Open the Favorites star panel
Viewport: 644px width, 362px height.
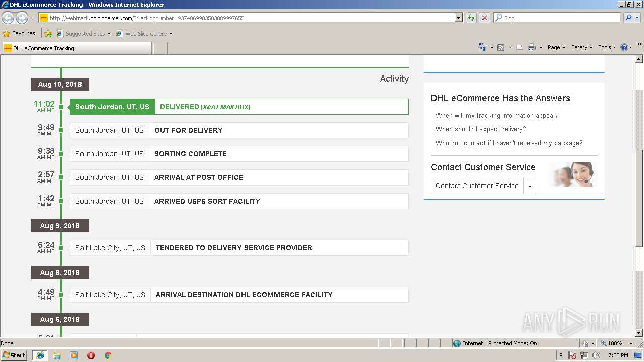point(7,34)
